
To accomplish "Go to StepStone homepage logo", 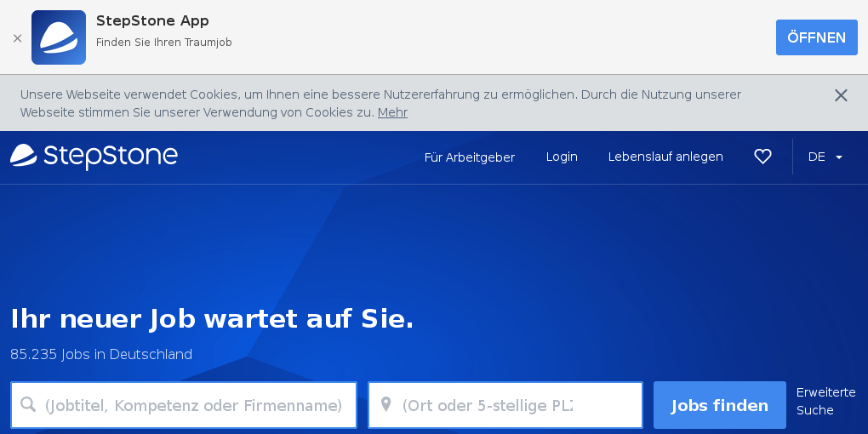I will 94,157.
